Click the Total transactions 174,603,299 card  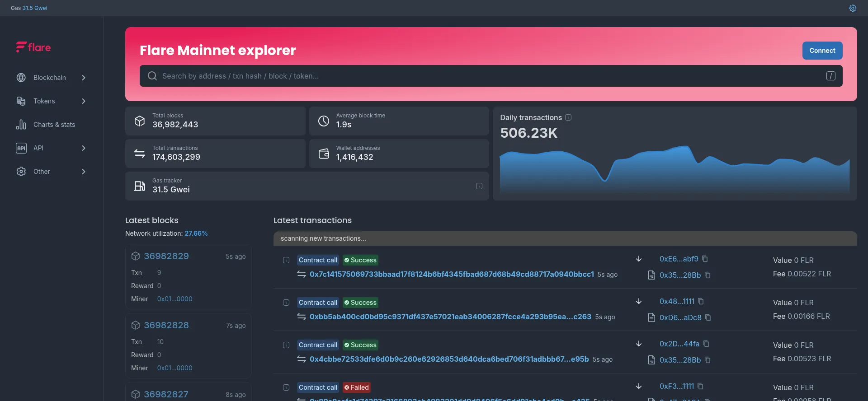[x=215, y=154]
